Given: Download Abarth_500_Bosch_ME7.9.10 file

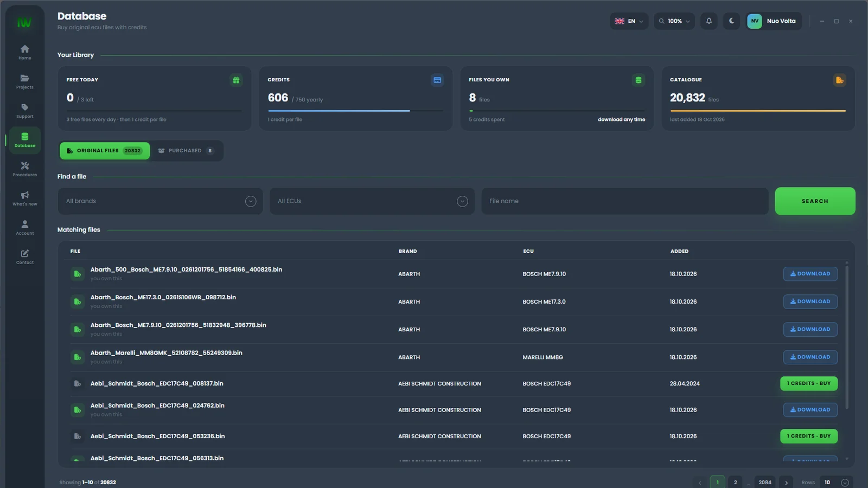Looking at the screenshot, I should tap(810, 274).
